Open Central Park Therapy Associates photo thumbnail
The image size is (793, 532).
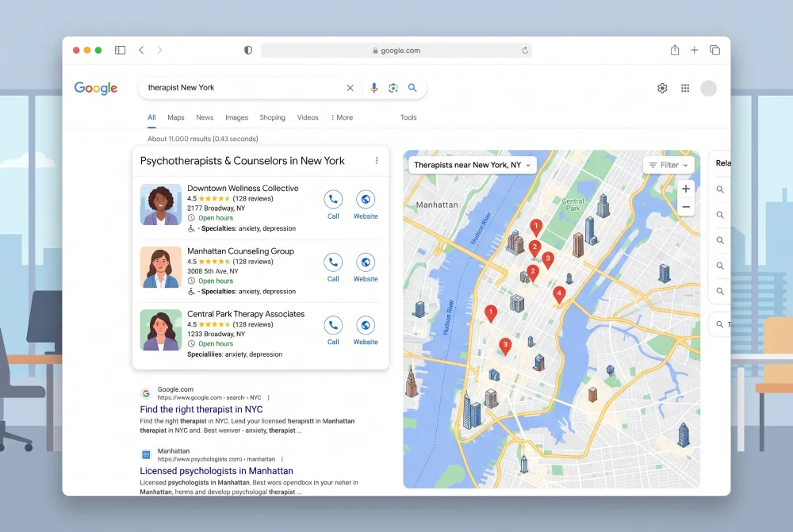161,331
